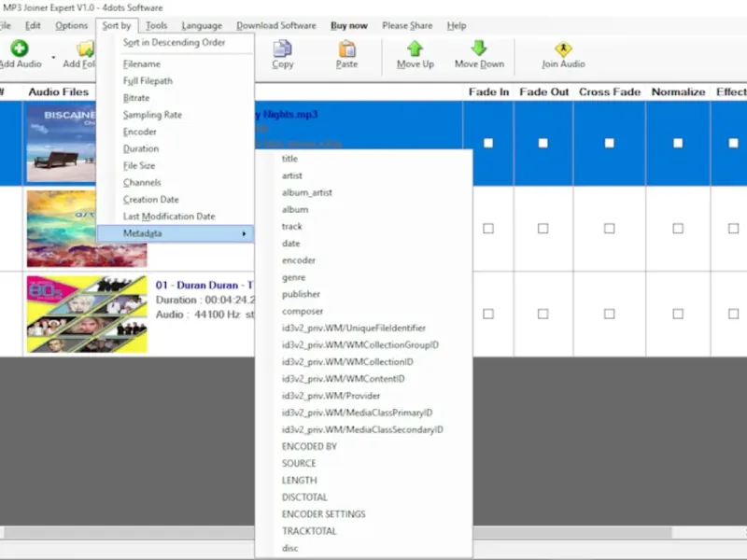
Task: Toggle Cross Fade for the first selected row
Action: click(610, 143)
